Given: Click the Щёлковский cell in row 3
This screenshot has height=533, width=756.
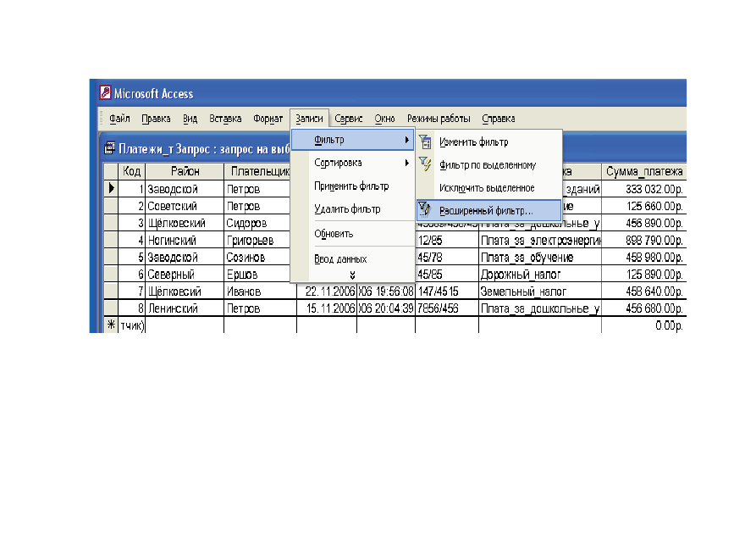Looking at the screenshot, I should pos(185,223).
